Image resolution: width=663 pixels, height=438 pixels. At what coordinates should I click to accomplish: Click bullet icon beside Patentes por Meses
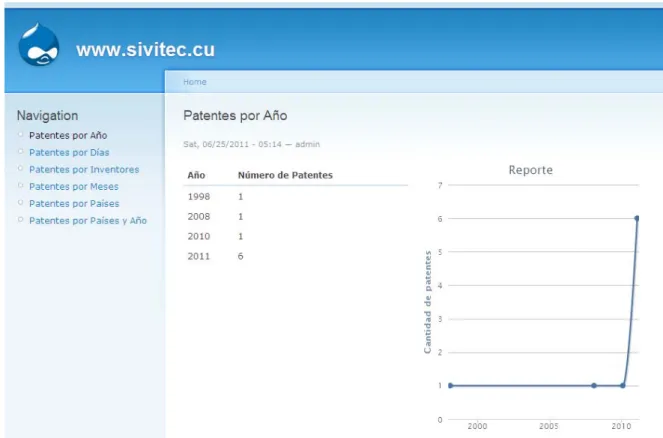click(20, 185)
